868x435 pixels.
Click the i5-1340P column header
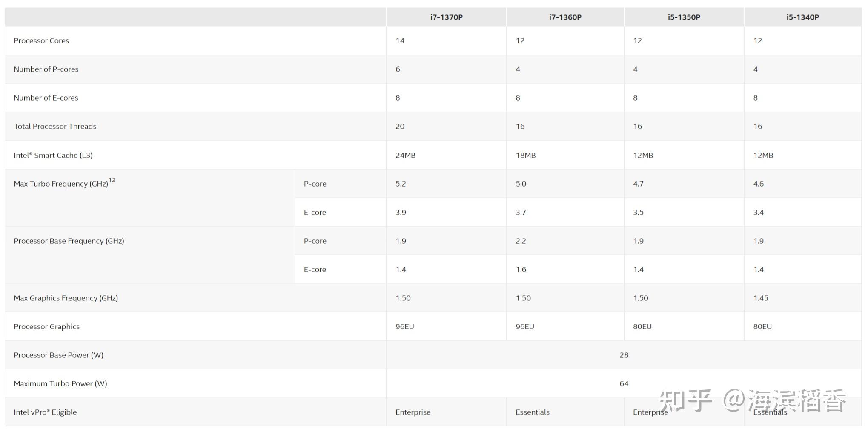802,17
